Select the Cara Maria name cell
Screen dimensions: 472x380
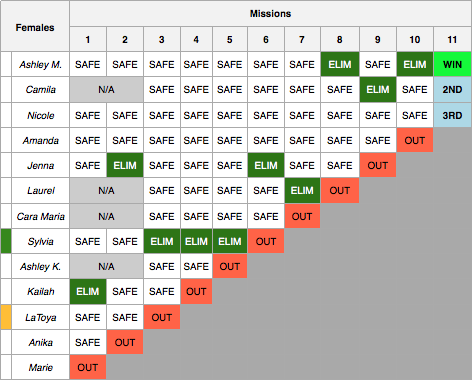click(x=40, y=216)
